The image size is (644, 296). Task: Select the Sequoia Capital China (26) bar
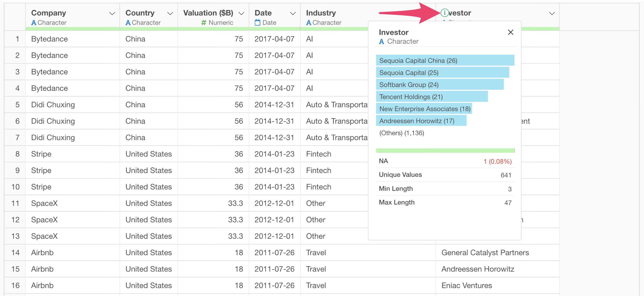click(x=445, y=61)
